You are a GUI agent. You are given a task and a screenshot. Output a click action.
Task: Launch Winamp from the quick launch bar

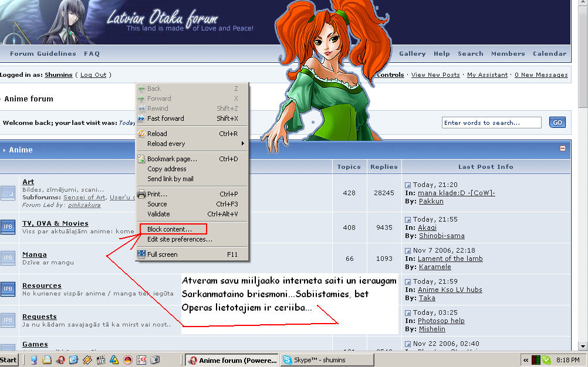[87, 361]
